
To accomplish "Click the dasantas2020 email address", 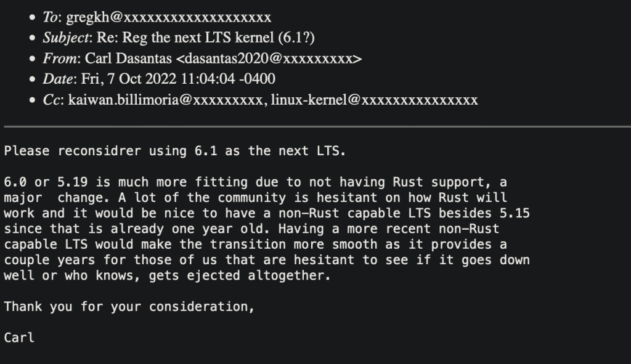I will (x=269, y=59).
